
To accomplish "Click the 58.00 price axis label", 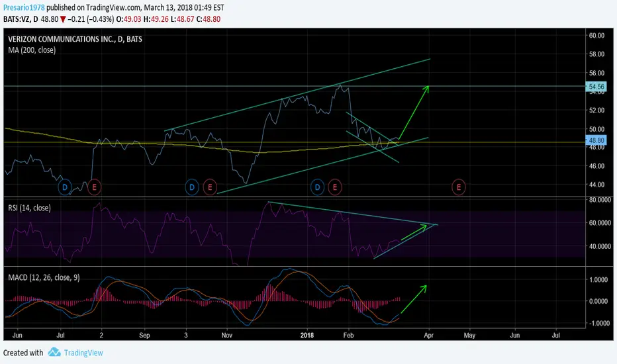I will click(596, 54).
